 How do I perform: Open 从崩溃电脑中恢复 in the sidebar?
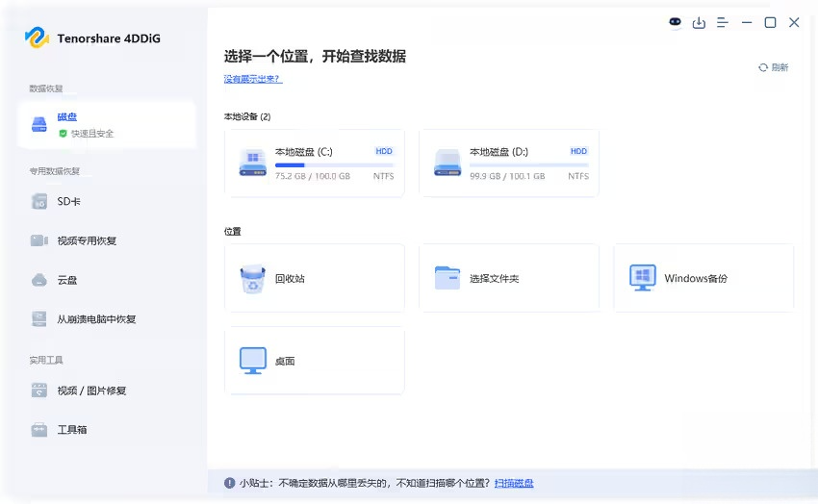click(107, 319)
